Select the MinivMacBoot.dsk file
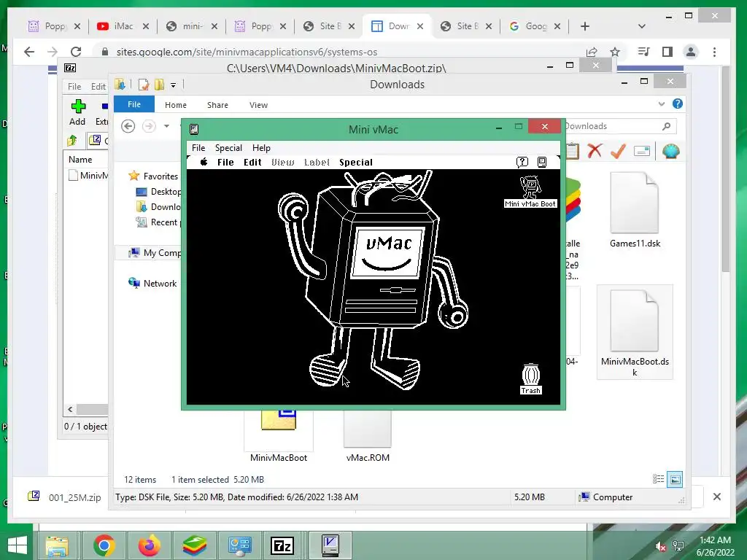Image resolution: width=747 pixels, height=560 pixels. pyautogui.click(x=635, y=332)
